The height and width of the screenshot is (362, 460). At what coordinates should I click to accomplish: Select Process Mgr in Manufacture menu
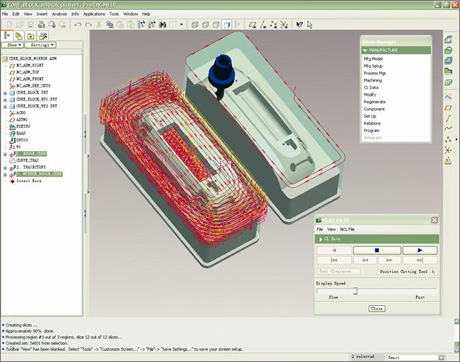coord(375,73)
